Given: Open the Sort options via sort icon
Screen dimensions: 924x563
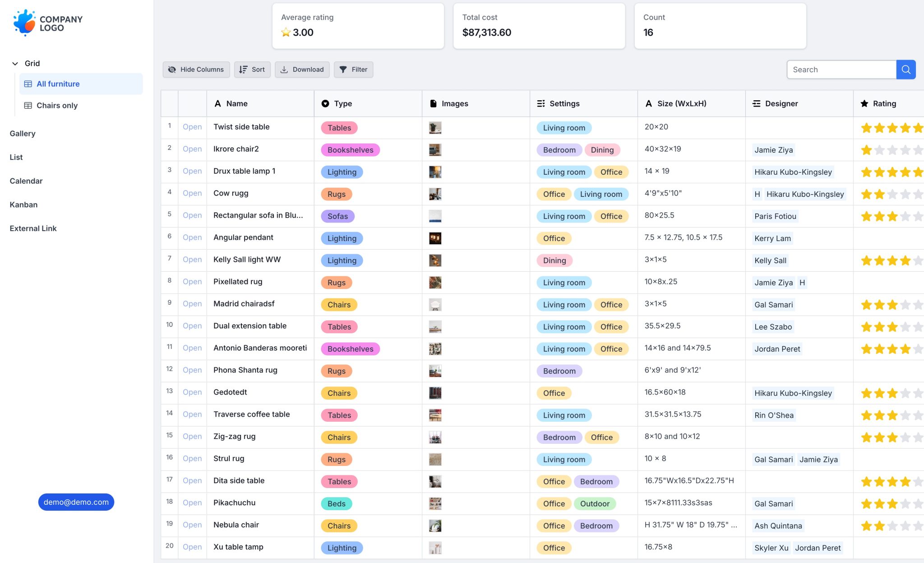Looking at the screenshot, I should click(243, 70).
